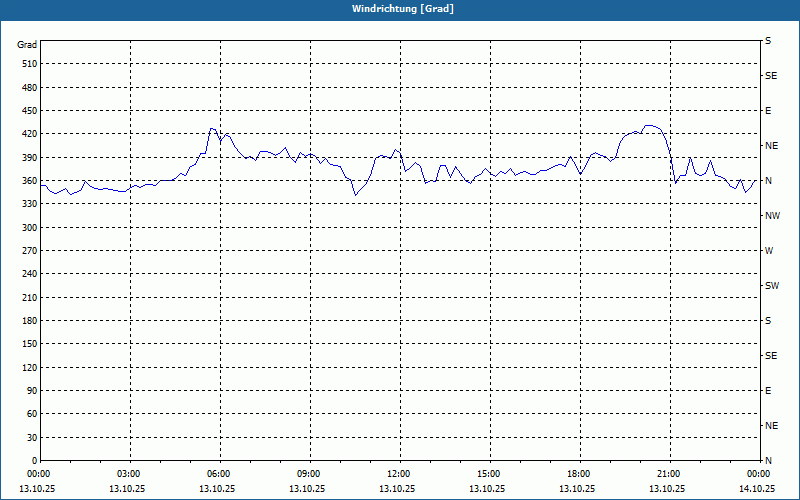Viewport: 800px width, 500px height.
Task: Click the '150' y-axis tick label
Action: pos(30,344)
